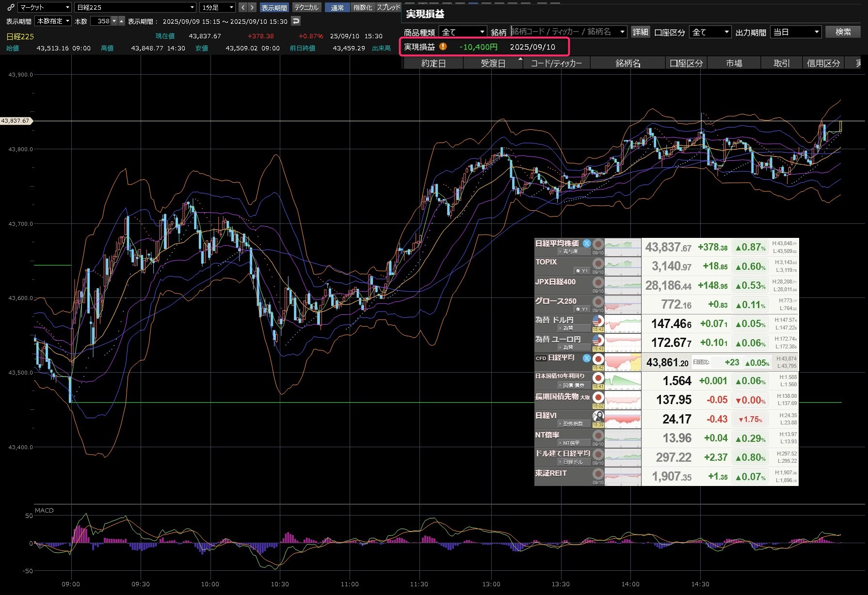868x595 pixels.
Task: Click the 297.22 ドル建て日経平均 value
Action: [x=674, y=457]
